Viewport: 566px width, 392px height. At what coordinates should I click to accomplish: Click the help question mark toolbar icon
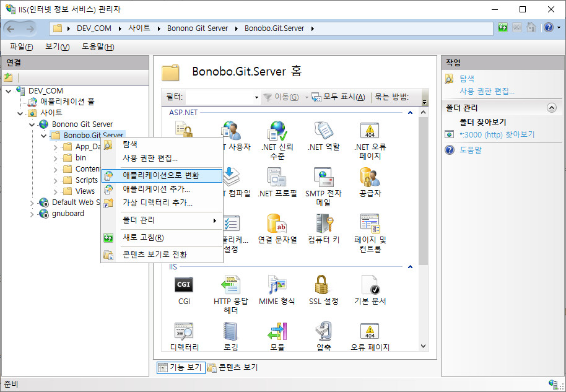549,28
